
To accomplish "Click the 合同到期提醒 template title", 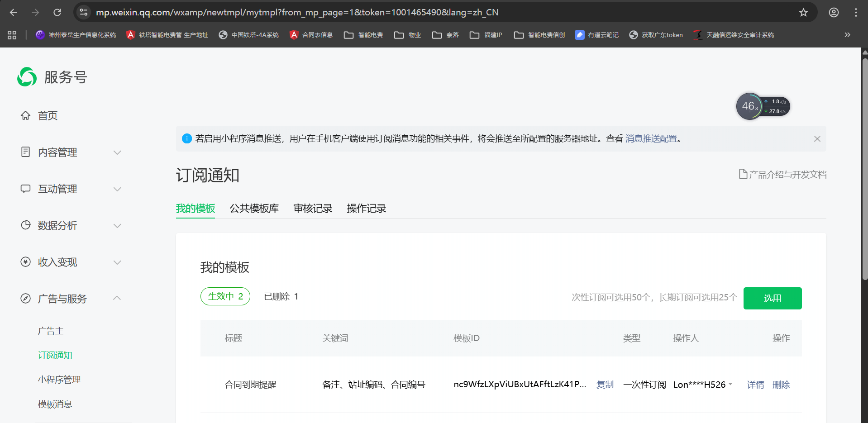I will pos(251,385).
